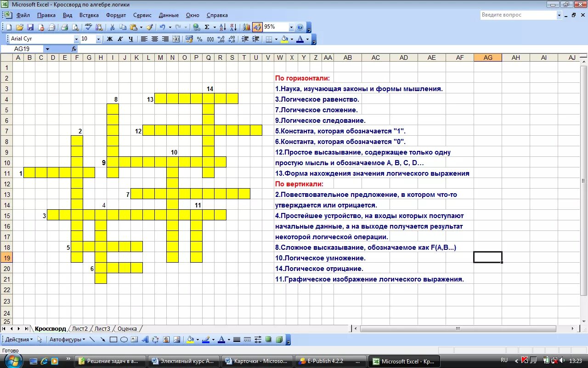Select the Oval drawing tool
The image size is (588, 368).
[124, 340]
